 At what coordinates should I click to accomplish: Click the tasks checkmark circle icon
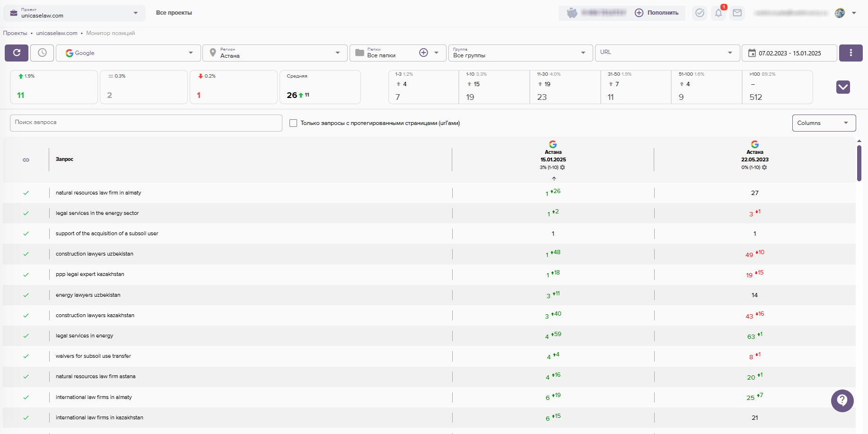pos(700,13)
